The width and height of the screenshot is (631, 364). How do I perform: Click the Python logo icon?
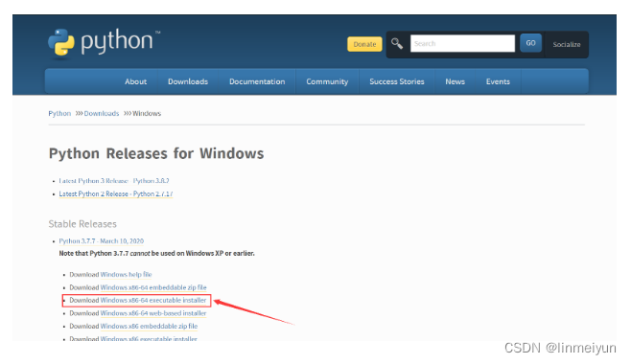[x=61, y=42]
